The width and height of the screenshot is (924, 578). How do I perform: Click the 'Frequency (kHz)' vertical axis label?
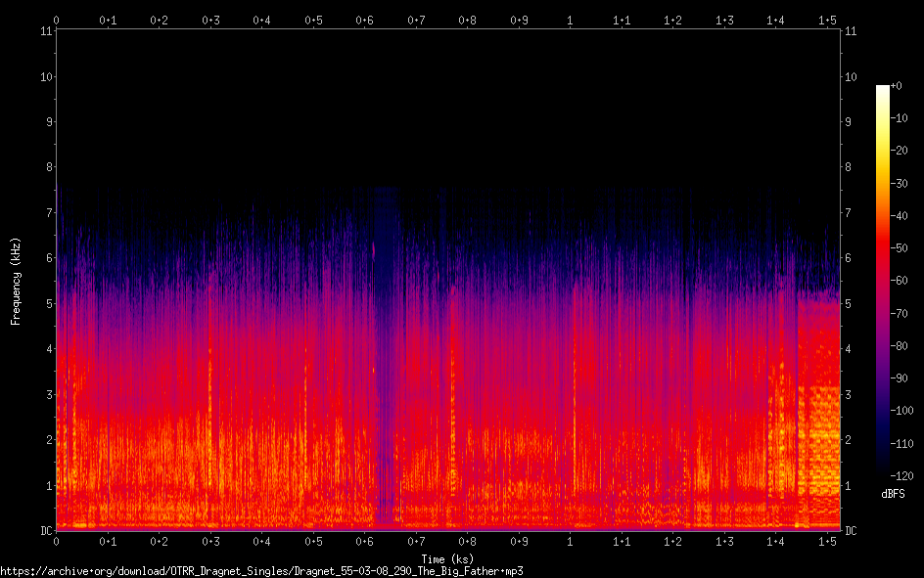(x=16, y=280)
